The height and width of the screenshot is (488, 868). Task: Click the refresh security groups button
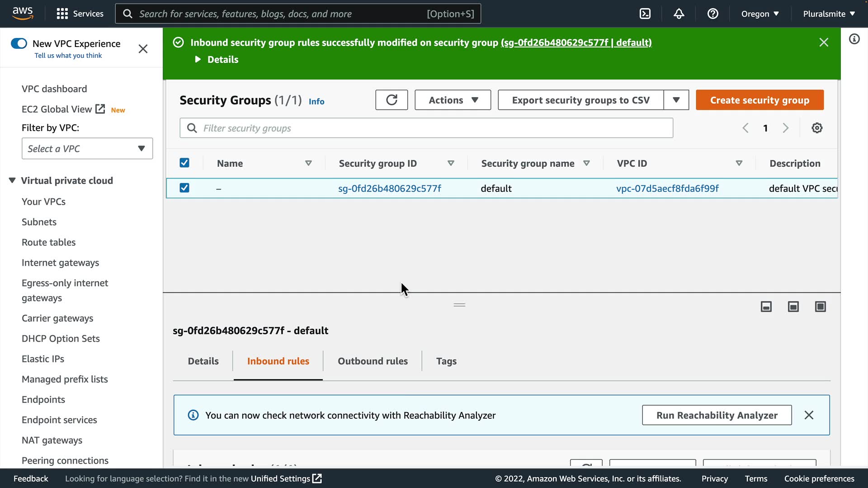(x=392, y=100)
